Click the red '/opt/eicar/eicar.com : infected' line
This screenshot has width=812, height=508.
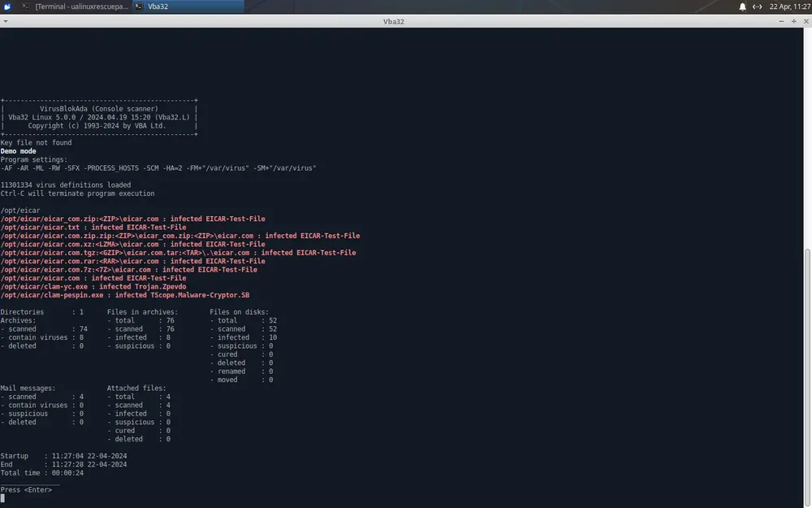(93, 278)
